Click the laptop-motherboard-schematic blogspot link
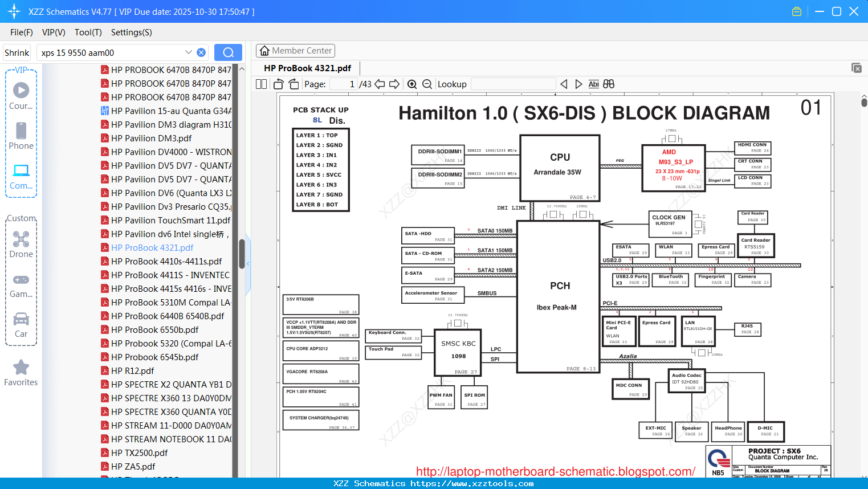 (x=556, y=471)
